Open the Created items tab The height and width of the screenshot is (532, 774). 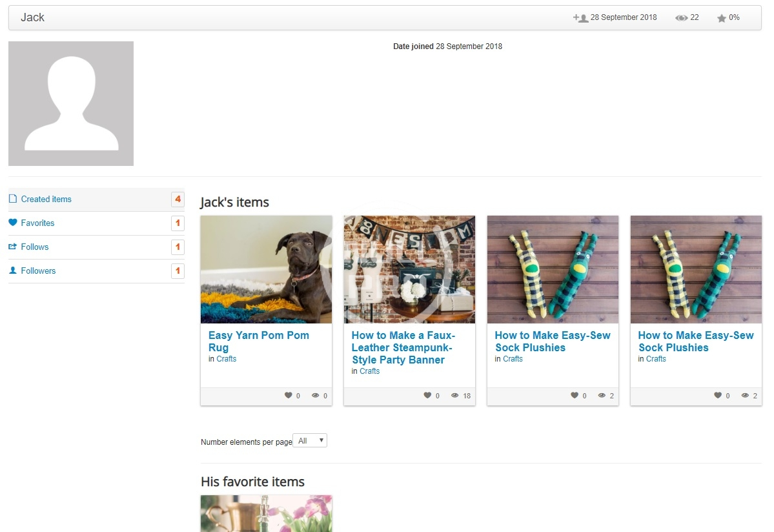point(46,200)
